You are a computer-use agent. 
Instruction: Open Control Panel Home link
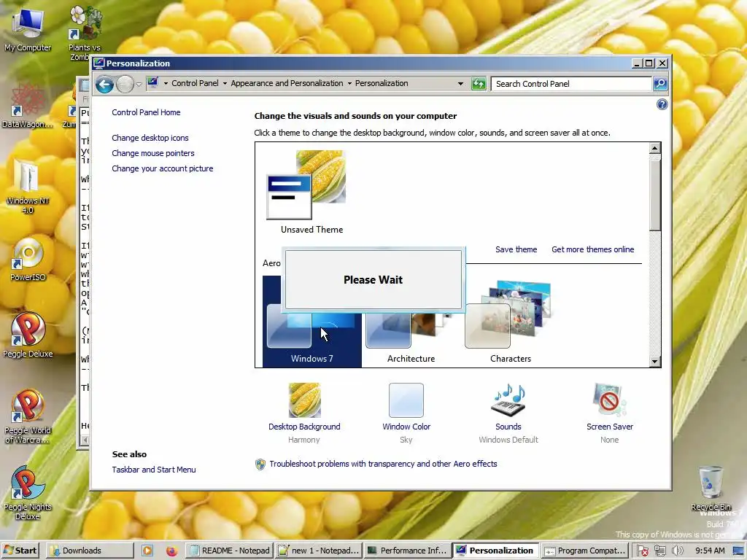tap(146, 112)
